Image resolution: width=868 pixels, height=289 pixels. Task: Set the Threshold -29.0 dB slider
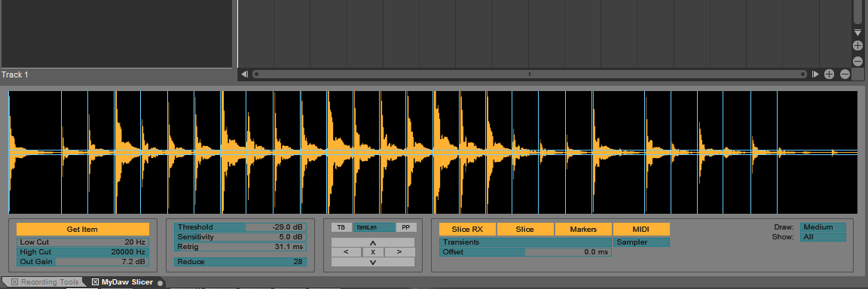pyautogui.click(x=240, y=227)
